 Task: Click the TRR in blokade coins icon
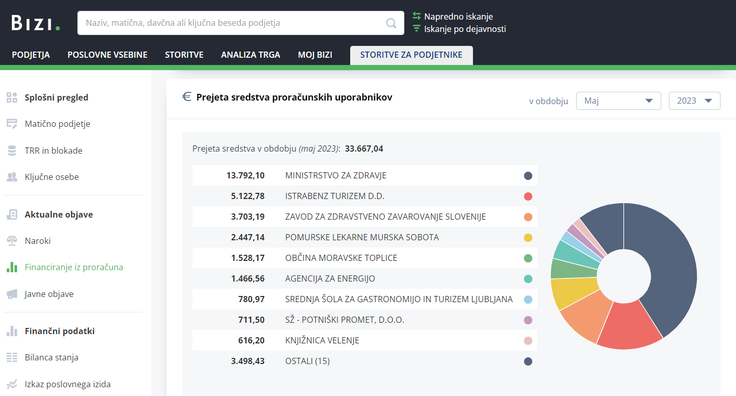pyautogui.click(x=12, y=151)
